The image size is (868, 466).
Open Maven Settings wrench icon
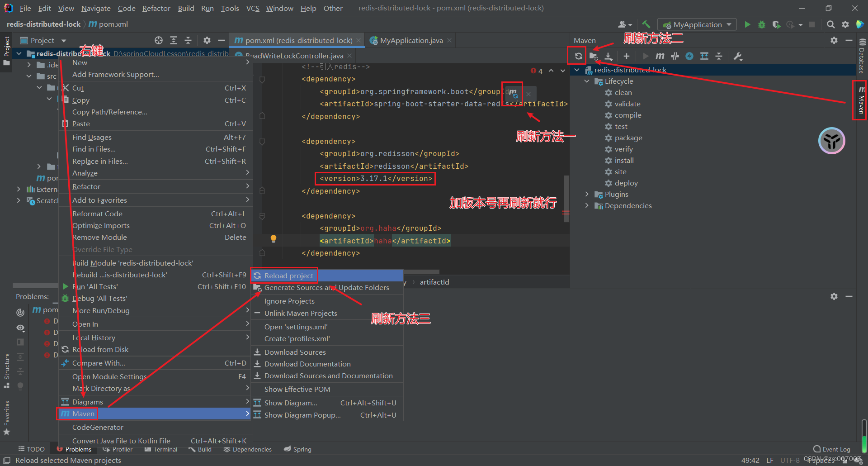(x=738, y=56)
